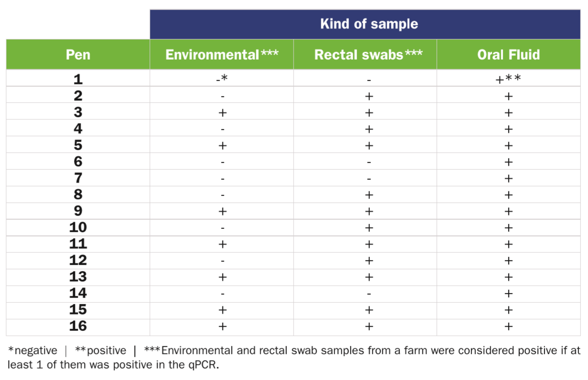Viewport: 588px width, 380px height.
Task: Select the 'Oral Fluid' column header
Action: [509, 54]
